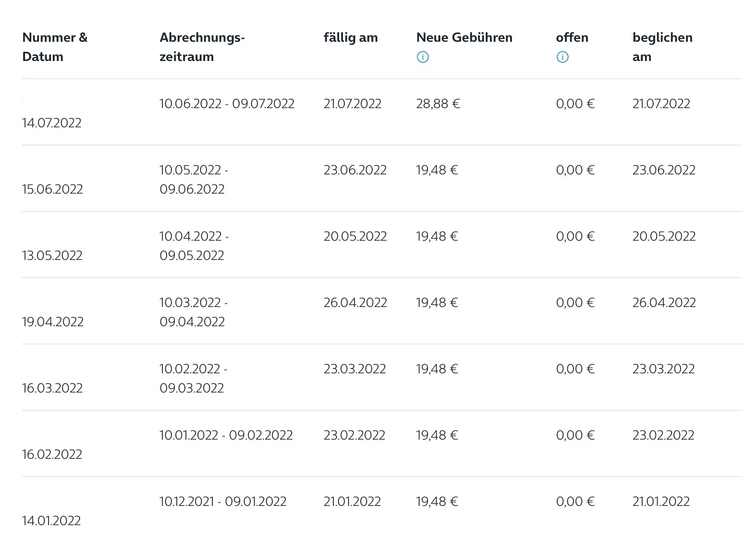Select billing period 10.12.2021 - 09.01.2022

click(223, 502)
